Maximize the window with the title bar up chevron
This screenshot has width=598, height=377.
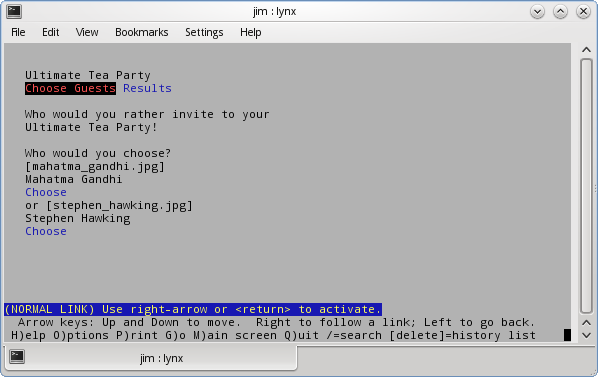pyautogui.click(x=560, y=12)
